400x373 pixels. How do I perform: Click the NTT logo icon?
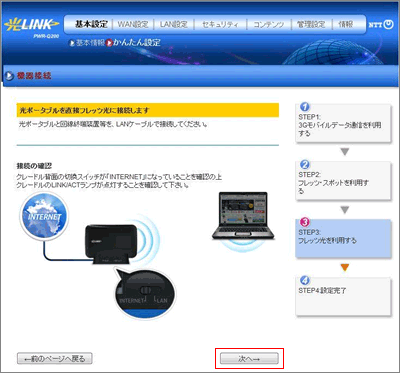coord(381,25)
